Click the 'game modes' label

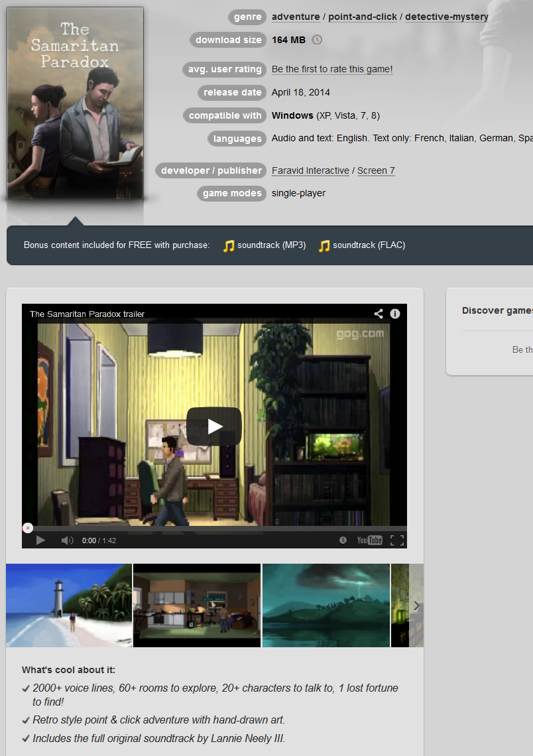pos(232,194)
